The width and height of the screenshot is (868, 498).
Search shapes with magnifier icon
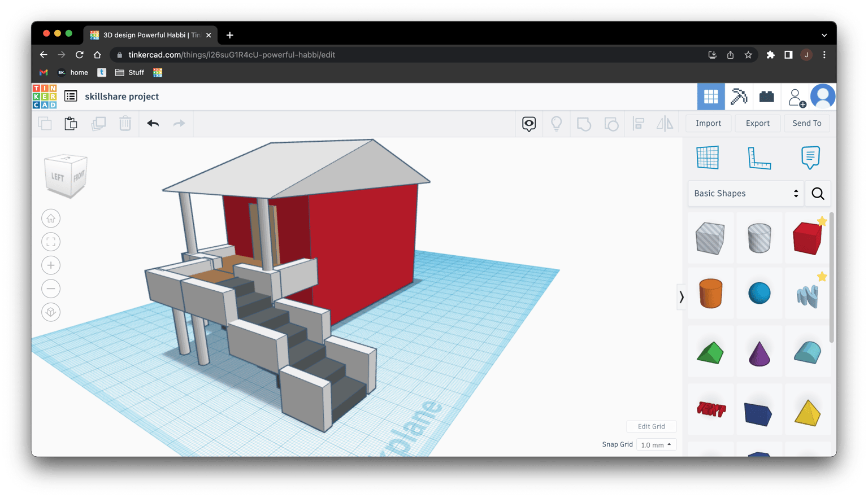point(818,194)
